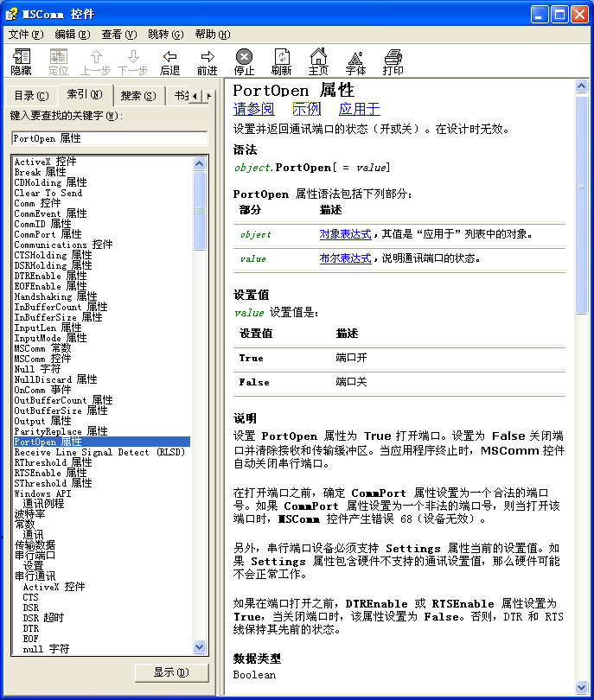The height and width of the screenshot is (700, 594).
Task: Click the 隐藏 (Hide) toolbar icon
Action: tap(21, 61)
